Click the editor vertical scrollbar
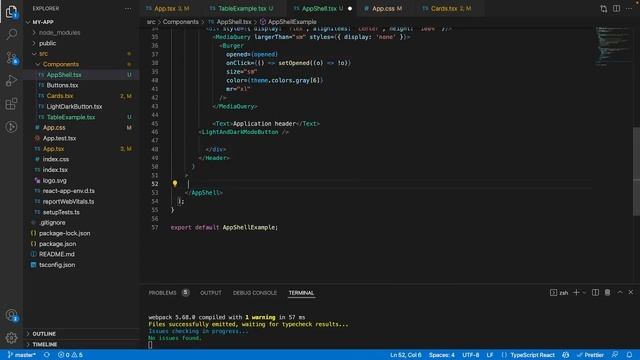640x360 pixels. pos(636,171)
